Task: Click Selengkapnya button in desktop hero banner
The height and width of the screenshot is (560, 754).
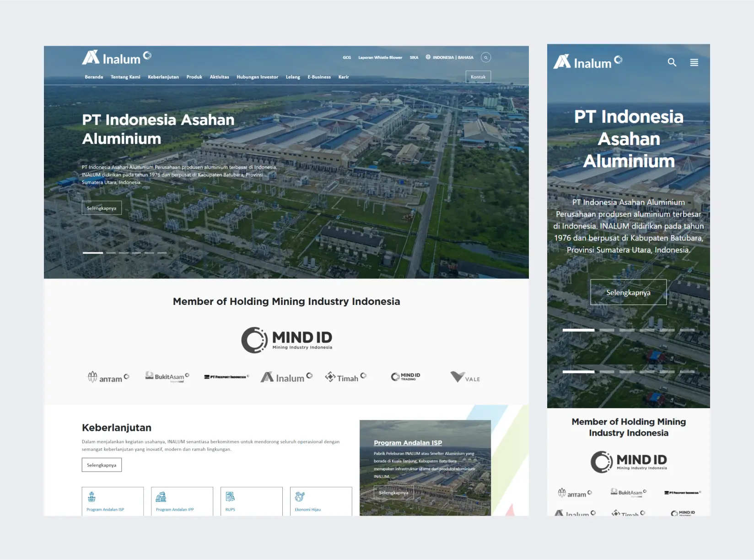Action: (102, 208)
